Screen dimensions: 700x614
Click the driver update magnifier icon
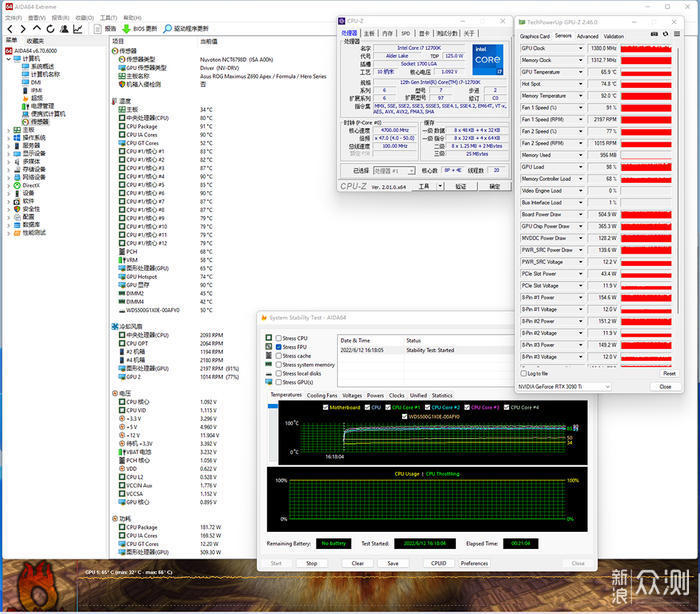167,29
